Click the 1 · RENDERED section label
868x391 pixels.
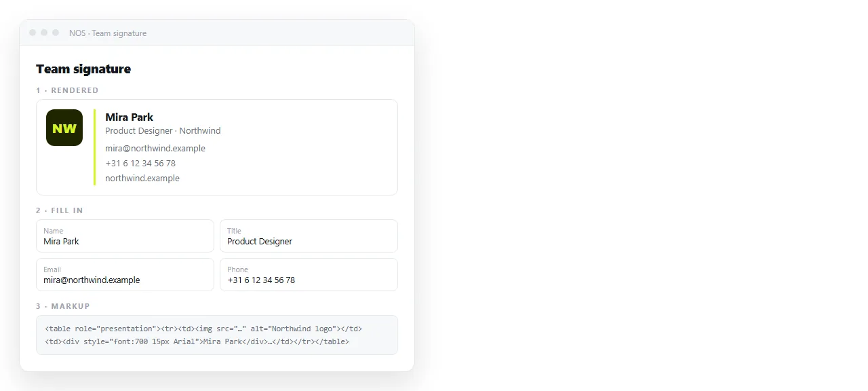(67, 90)
